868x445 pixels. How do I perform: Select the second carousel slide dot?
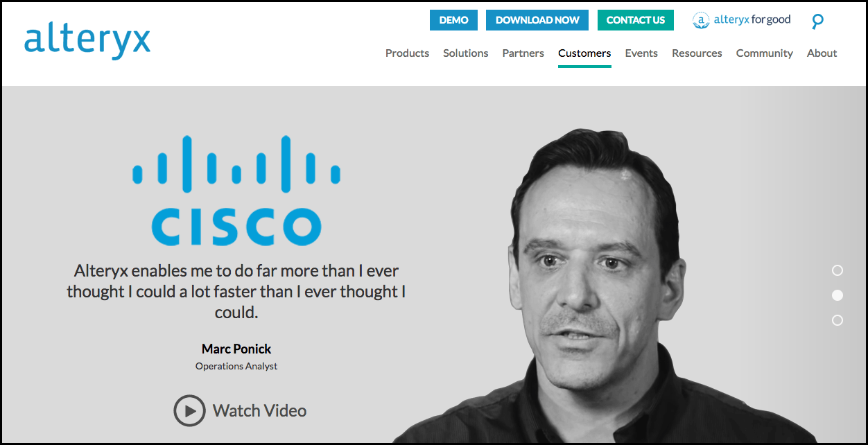[x=837, y=295]
